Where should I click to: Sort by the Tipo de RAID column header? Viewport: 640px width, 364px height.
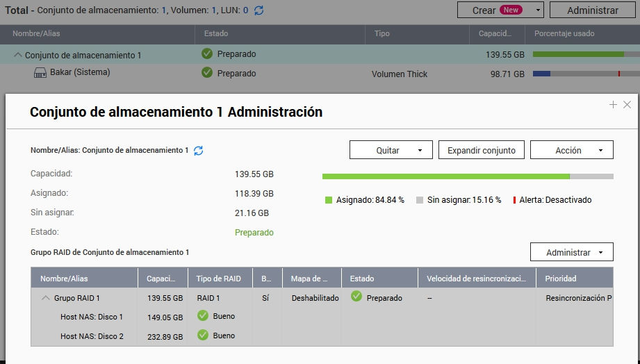point(219,279)
